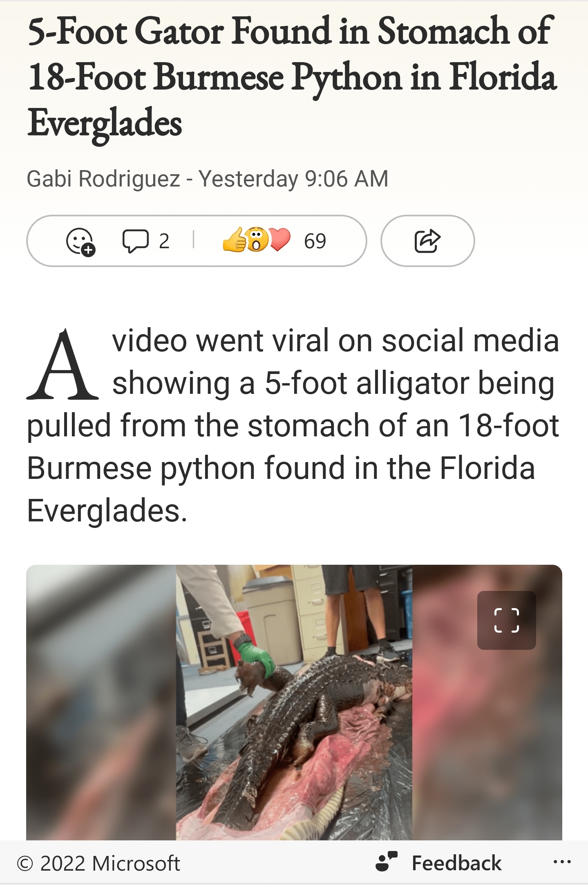Click the blurred left side of image
This screenshot has width=588, height=887.
tap(101, 703)
